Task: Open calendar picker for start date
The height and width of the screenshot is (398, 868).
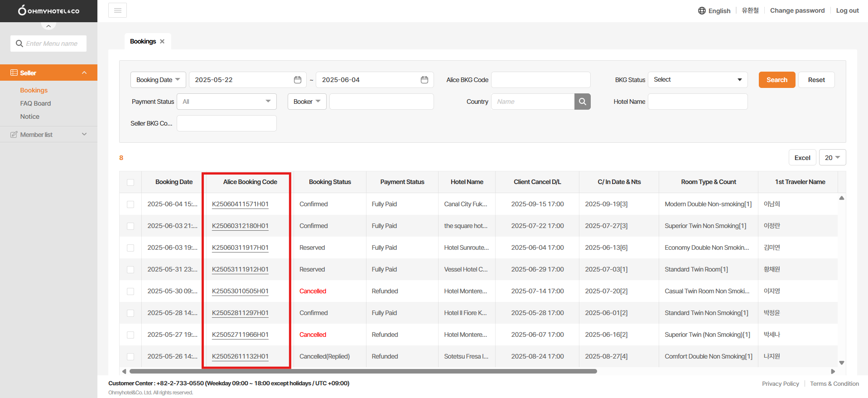Action: (298, 80)
